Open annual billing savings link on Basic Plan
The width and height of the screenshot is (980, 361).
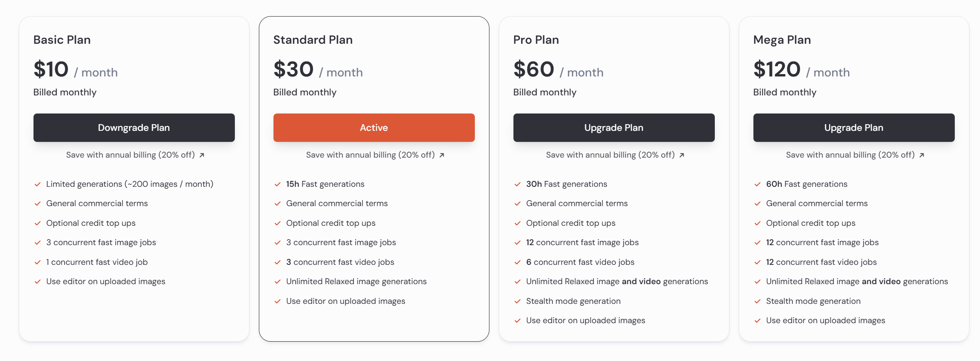(135, 155)
